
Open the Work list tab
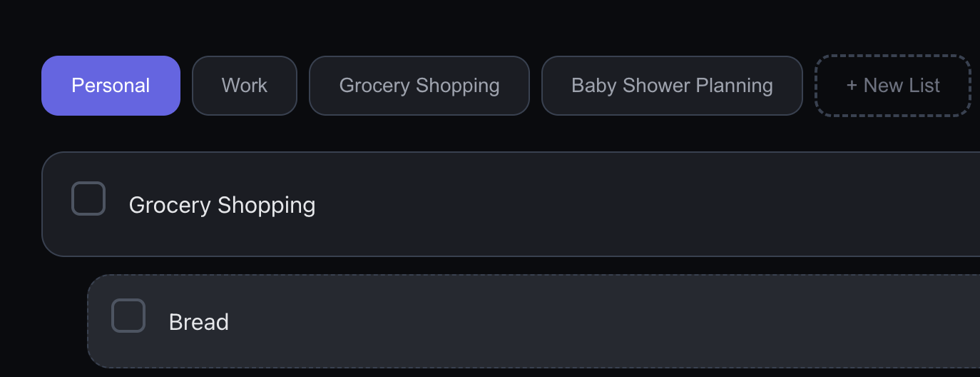pos(244,86)
